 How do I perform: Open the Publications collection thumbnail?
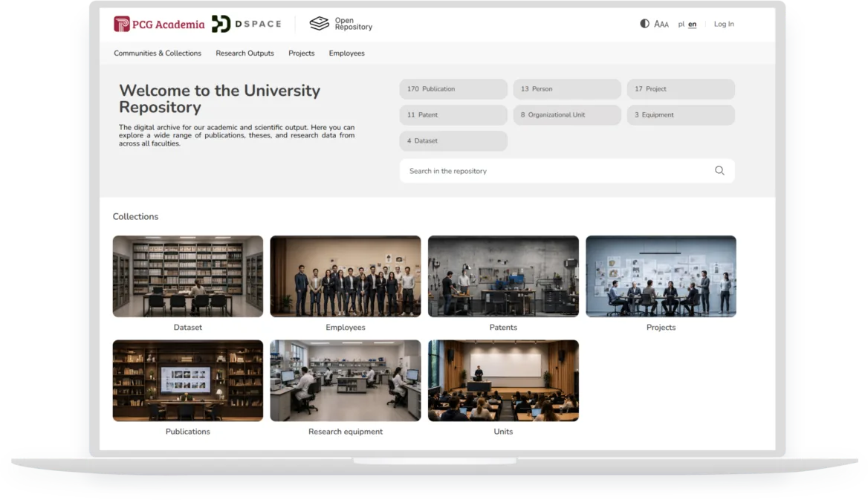188,380
